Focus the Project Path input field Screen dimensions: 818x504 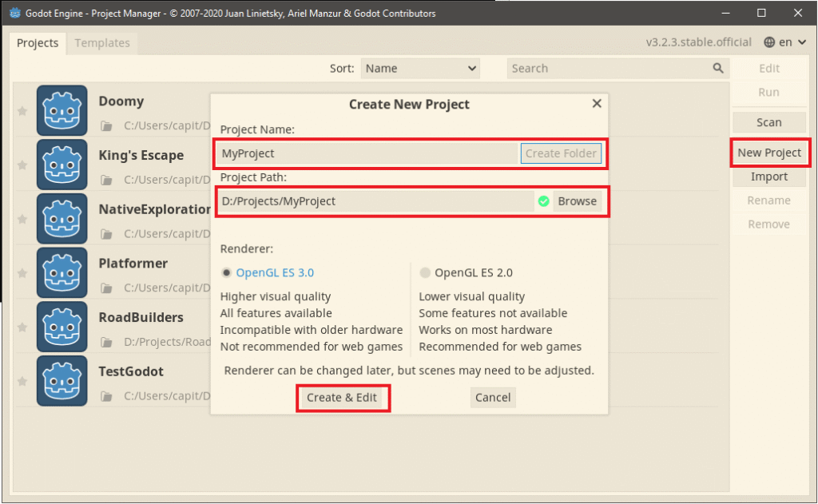(375, 201)
